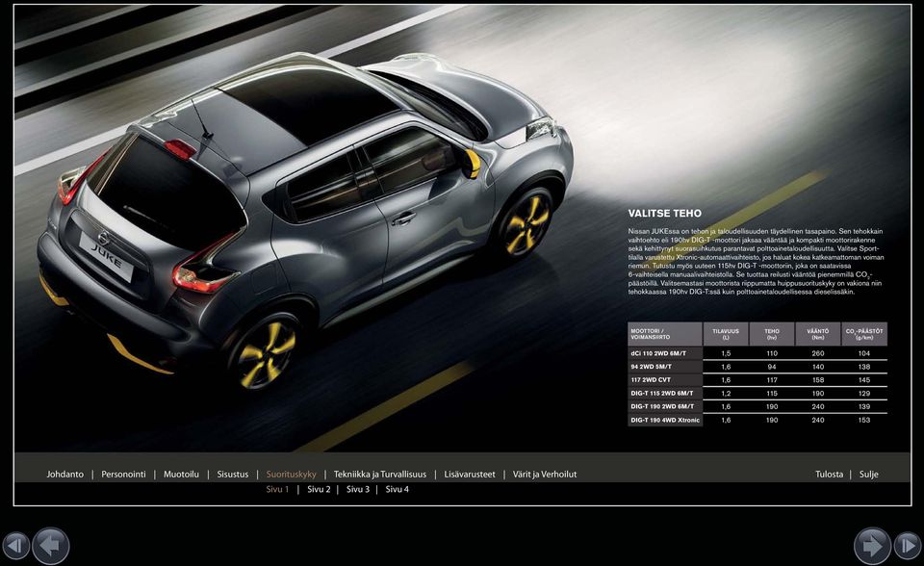The height and width of the screenshot is (566, 924).
Task: Select the DIG-T 190 4WD Xtronic row label
Action: coord(665,420)
